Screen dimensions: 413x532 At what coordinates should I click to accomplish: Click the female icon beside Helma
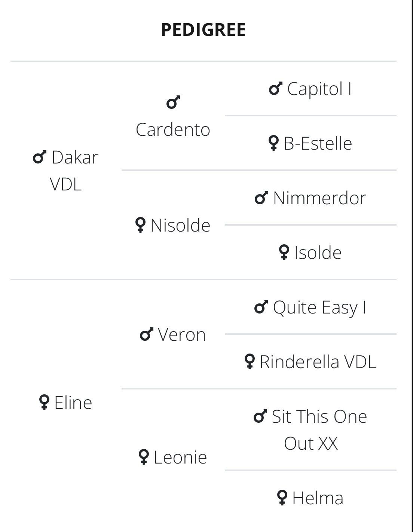click(x=282, y=498)
